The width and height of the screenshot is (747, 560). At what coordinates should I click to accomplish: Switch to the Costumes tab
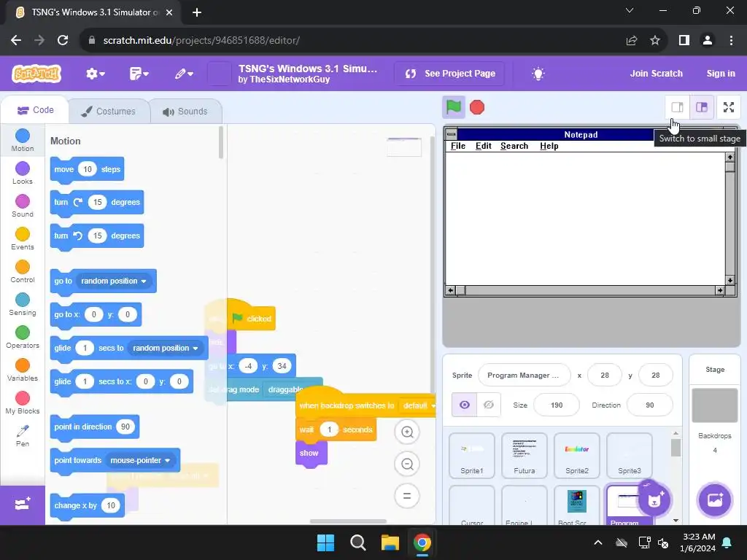click(109, 112)
